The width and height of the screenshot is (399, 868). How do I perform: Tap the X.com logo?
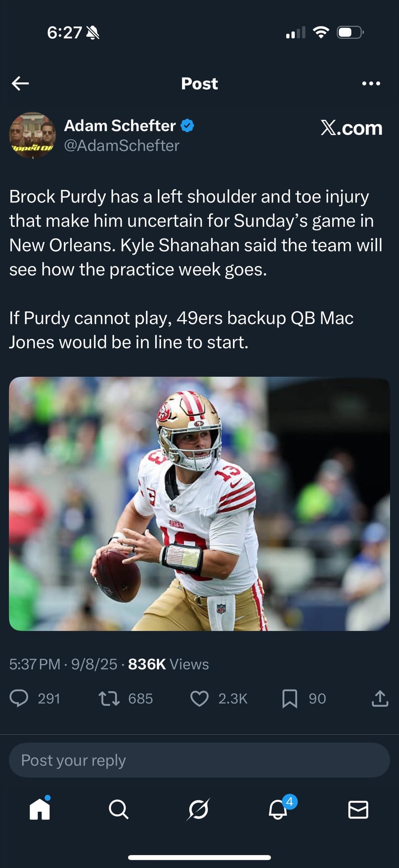click(351, 128)
